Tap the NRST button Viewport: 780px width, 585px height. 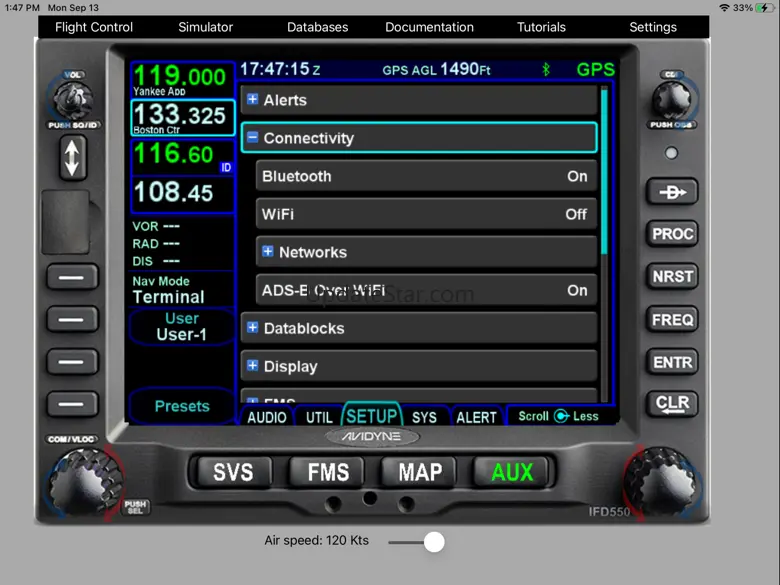coord(672,277)
